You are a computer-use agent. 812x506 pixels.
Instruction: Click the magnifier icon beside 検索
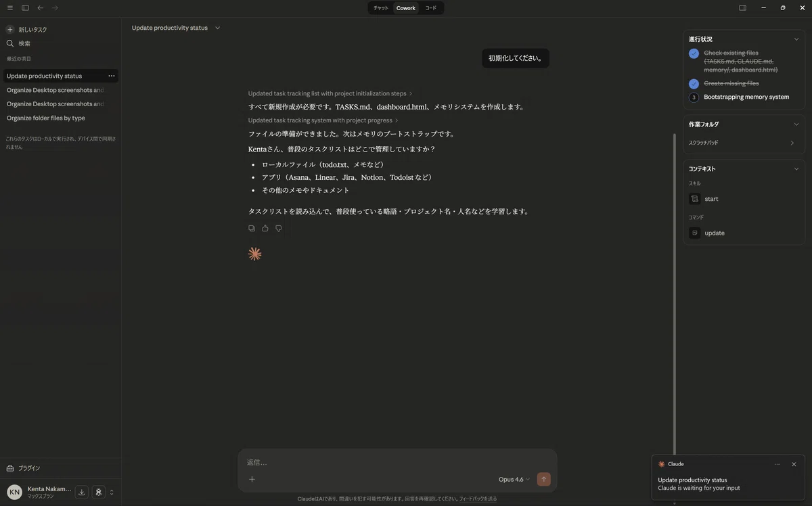click(x=10, y=43)
